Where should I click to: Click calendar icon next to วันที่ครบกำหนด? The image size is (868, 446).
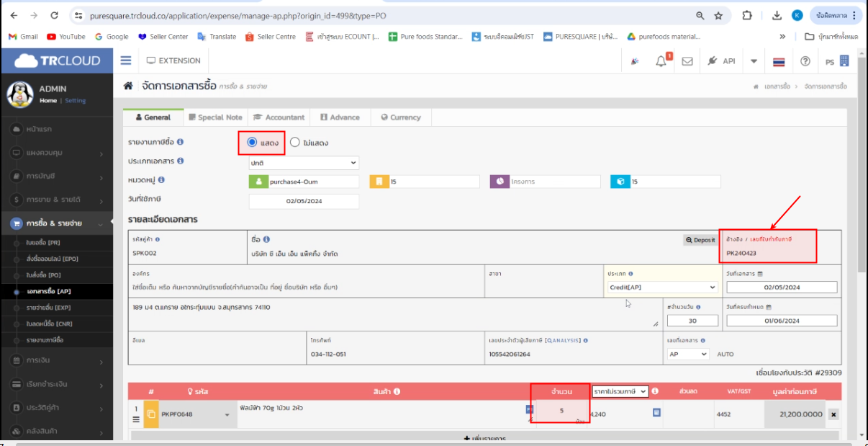[x=770, y=306]
